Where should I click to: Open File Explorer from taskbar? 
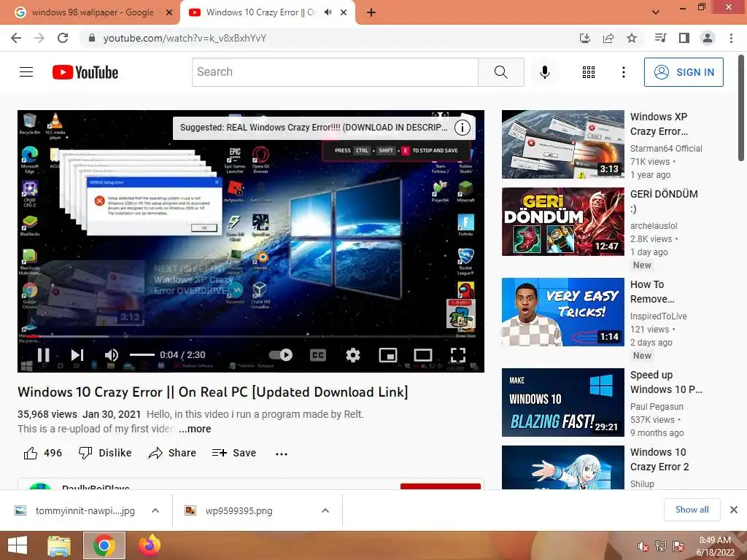[x=59, y=545]
